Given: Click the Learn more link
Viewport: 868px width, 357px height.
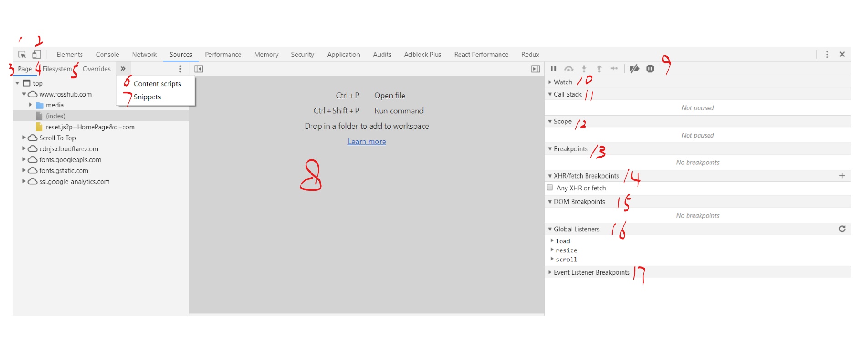Looking at the screenshot, I should click(367, 142).
